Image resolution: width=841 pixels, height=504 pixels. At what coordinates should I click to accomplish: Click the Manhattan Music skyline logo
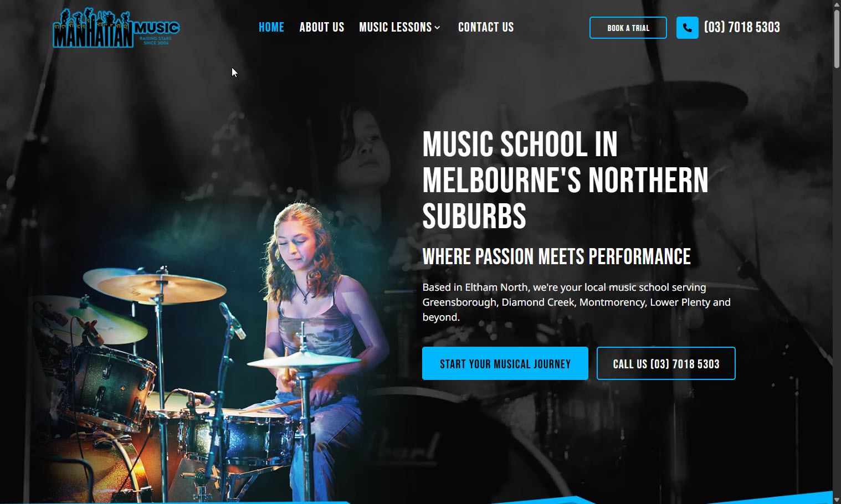click(x=116, y=28)
